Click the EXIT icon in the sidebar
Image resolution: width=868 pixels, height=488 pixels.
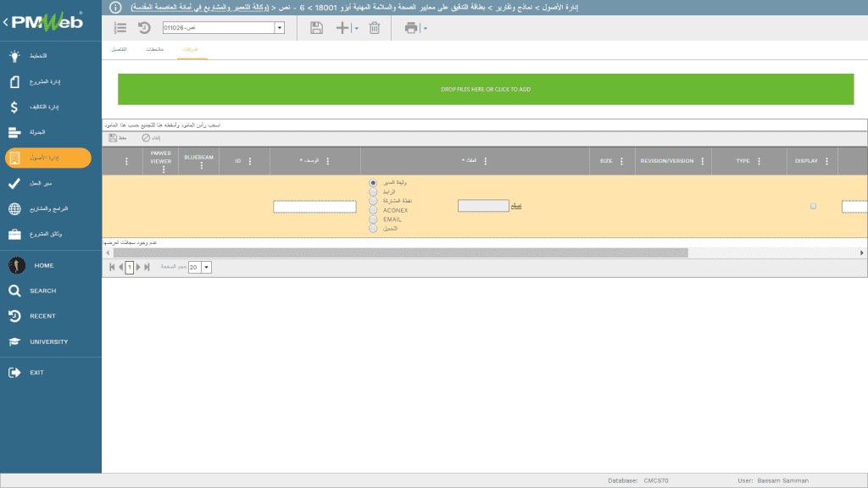18,371
